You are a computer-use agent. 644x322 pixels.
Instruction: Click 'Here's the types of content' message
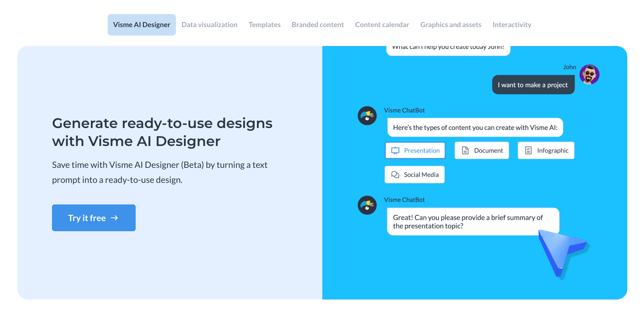475,127
